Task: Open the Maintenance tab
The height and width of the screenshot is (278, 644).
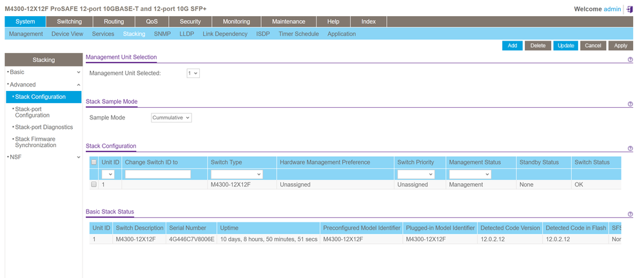Action: [289, 22]
